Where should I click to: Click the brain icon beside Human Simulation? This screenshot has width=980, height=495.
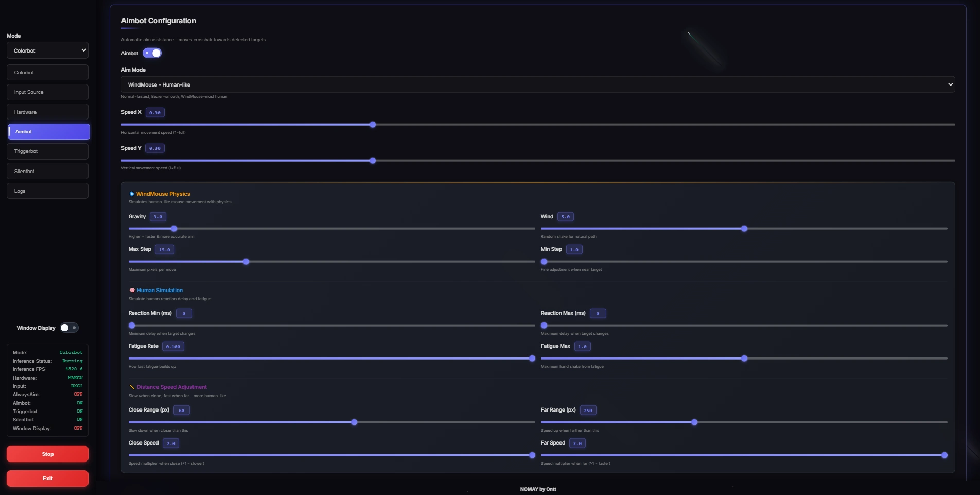coord(132,290)
